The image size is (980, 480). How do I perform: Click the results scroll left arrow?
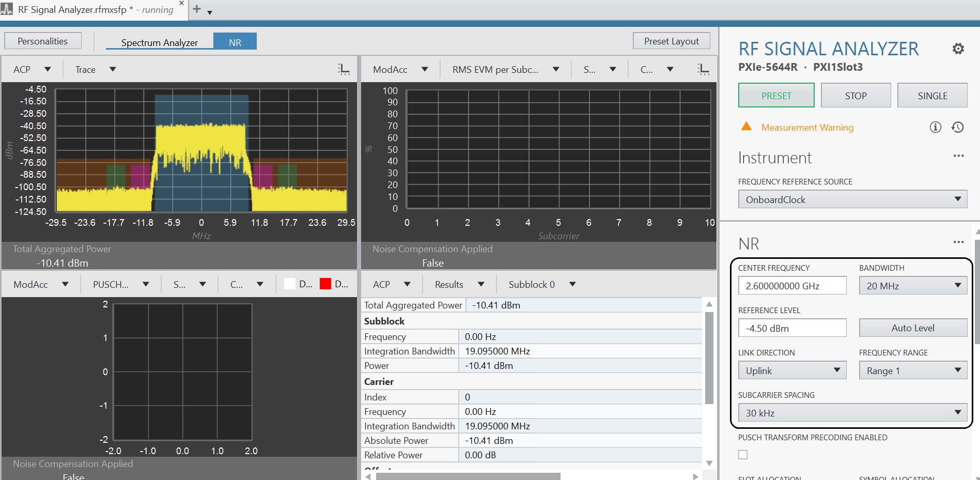(x=368, y=476)
